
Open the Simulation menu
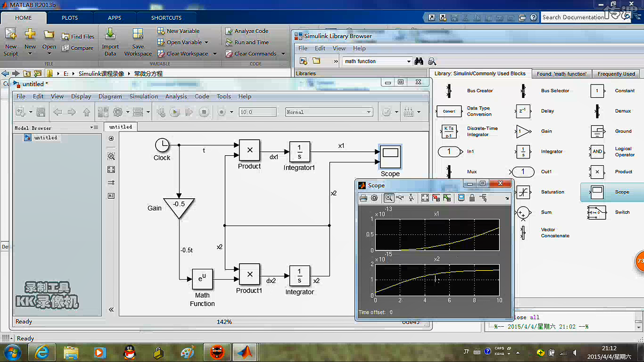(144, 97)
